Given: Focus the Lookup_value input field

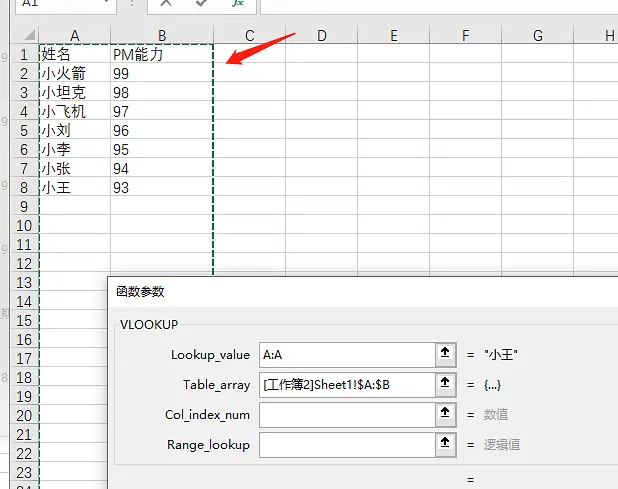Looking at the screenshot, I should (x=348, y=355).
